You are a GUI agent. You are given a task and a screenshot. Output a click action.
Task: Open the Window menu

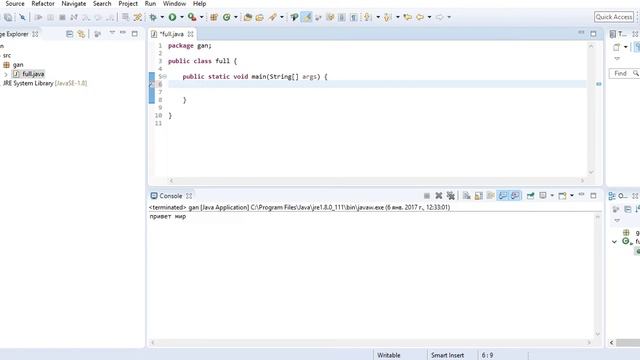174,4
